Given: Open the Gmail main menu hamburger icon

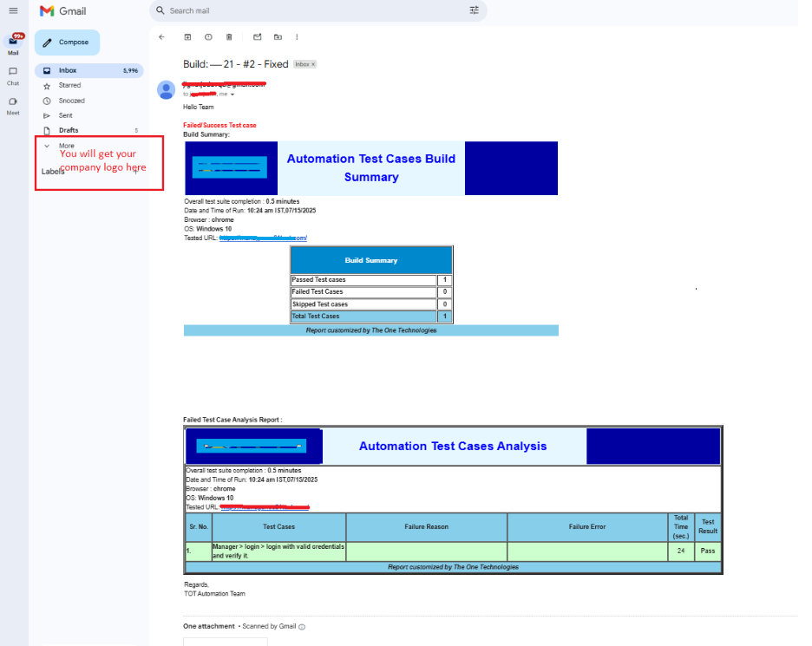Looking at the screenshot, I should [x=14, y=10].
